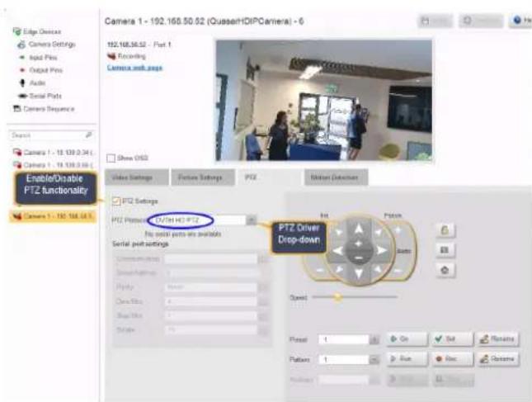Click the Run button for Pattern
The height and width of the screenshot is (402, 532).
pyautogui.click(x=407, y=359)
